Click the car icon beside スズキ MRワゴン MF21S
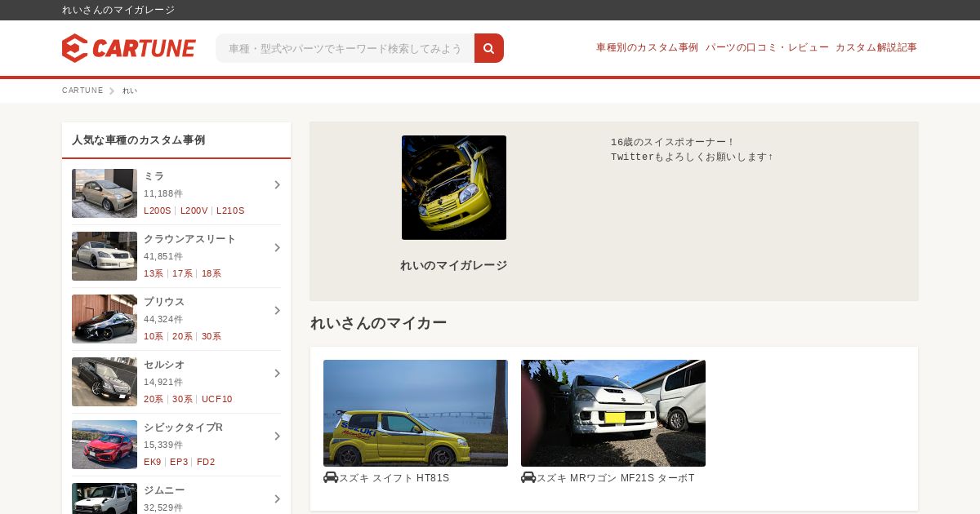The height and width of the screenshot is (514, 980). point(528,477)
